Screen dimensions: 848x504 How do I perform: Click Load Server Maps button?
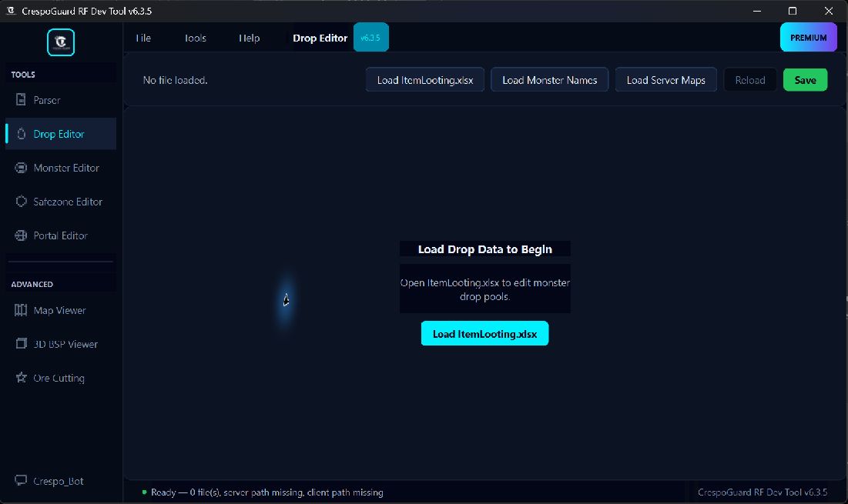point(665,80)
